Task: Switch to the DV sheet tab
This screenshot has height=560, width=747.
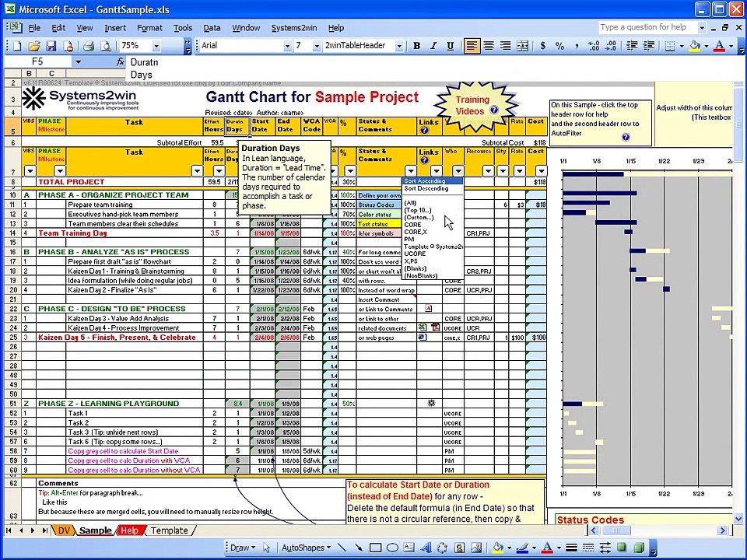Action: 63,530
